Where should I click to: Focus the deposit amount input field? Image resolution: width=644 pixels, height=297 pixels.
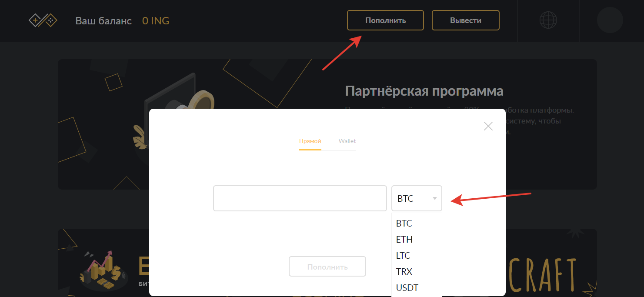tap(300, 198)
